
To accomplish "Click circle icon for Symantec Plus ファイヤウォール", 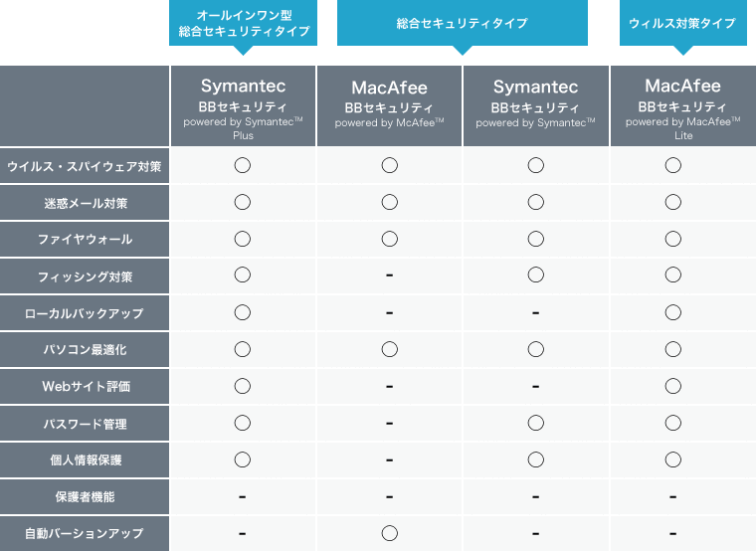I will coord(242,239).
